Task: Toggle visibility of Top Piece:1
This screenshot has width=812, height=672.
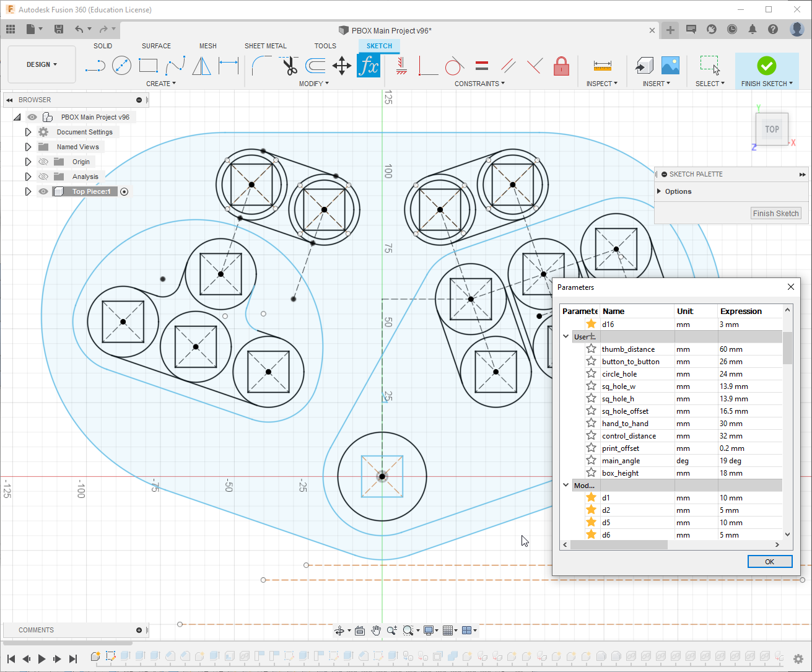Action: click(x=43, y=191)
